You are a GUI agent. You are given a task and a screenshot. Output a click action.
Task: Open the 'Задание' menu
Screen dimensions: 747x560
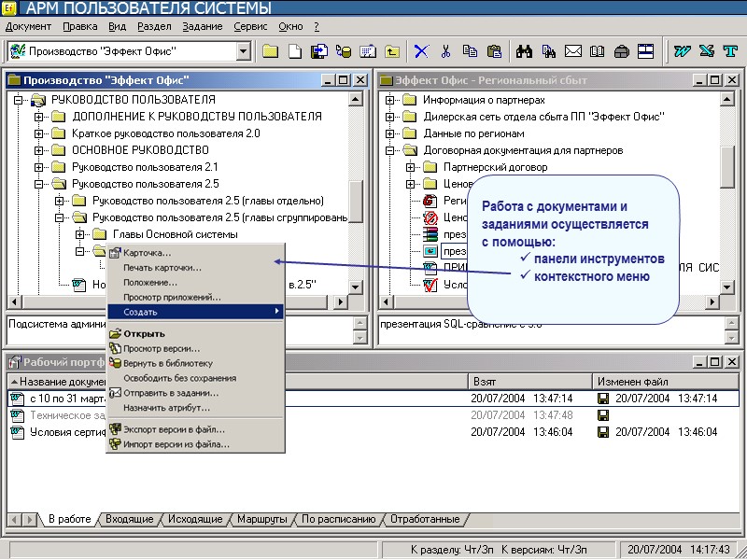[x=203, y=27]
